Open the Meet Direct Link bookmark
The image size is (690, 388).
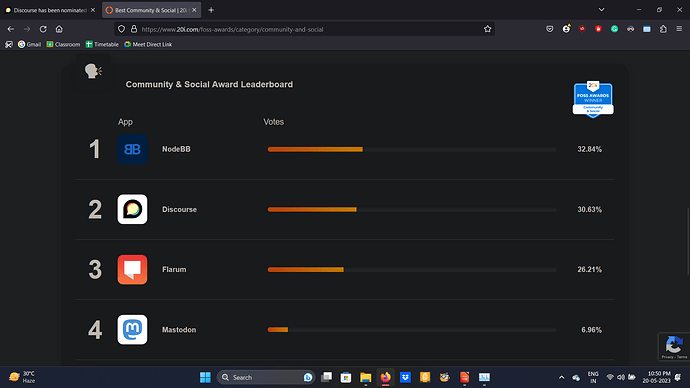point(148,44)
